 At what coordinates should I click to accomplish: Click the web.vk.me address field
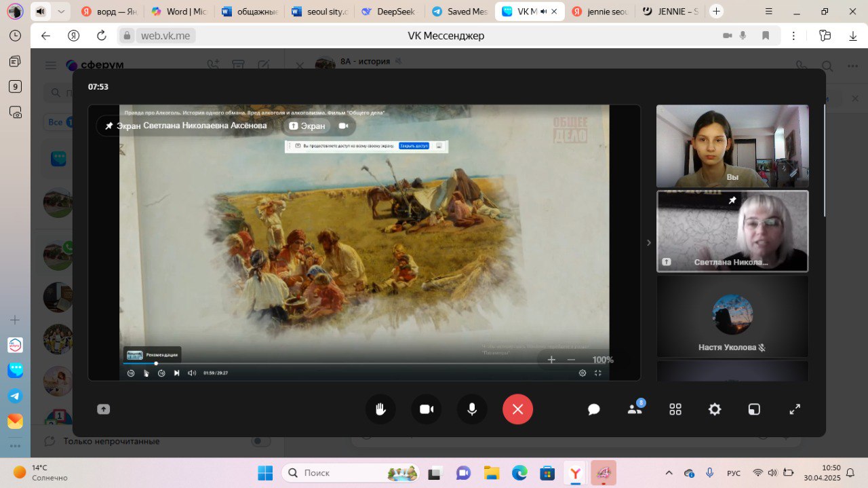point(165,36)
